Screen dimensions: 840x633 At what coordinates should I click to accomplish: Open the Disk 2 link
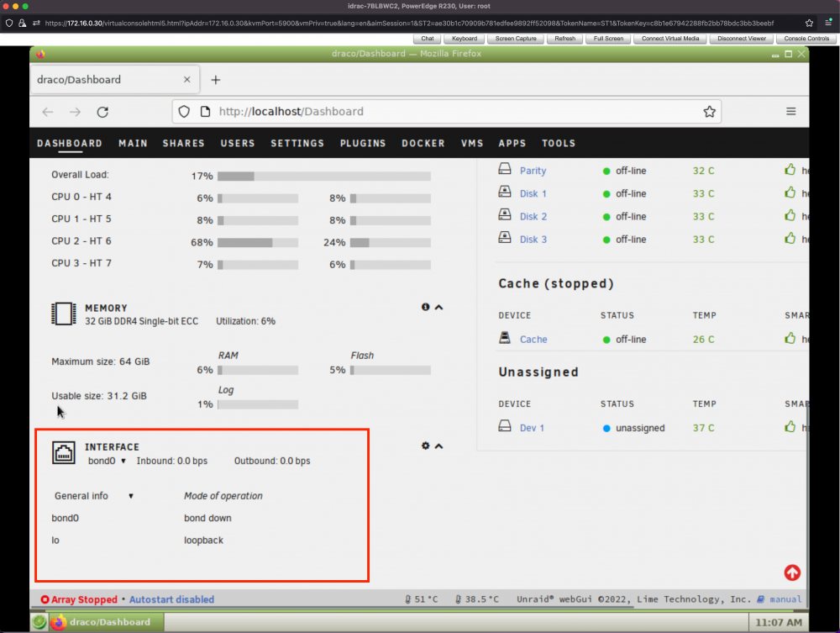click(x=533, y=217)
